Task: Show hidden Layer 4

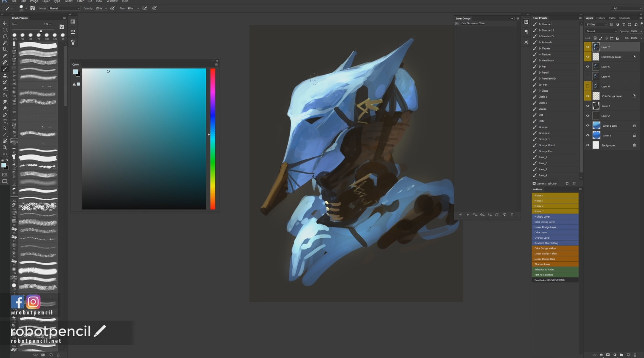Action: 588,76
